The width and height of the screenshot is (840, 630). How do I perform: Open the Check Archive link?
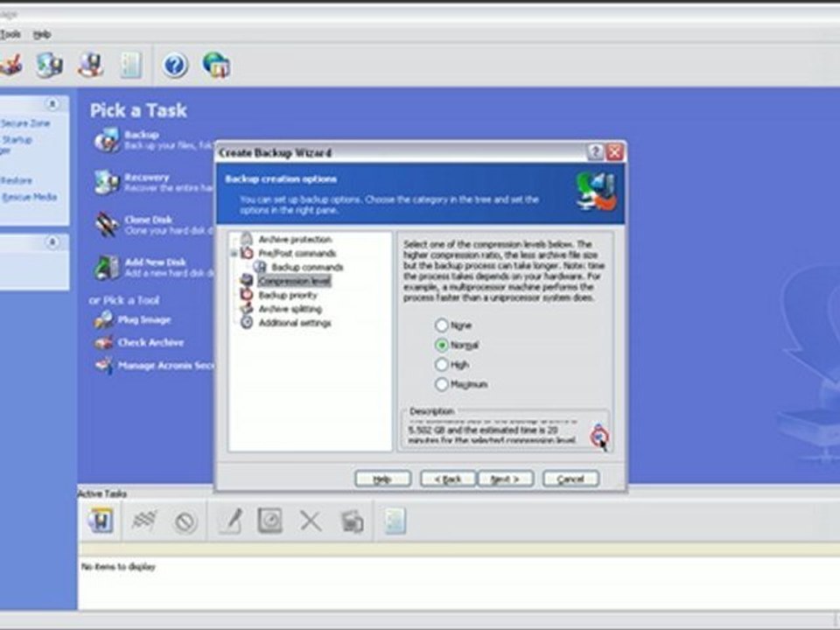pyautogui.click(x=151, y=342)
